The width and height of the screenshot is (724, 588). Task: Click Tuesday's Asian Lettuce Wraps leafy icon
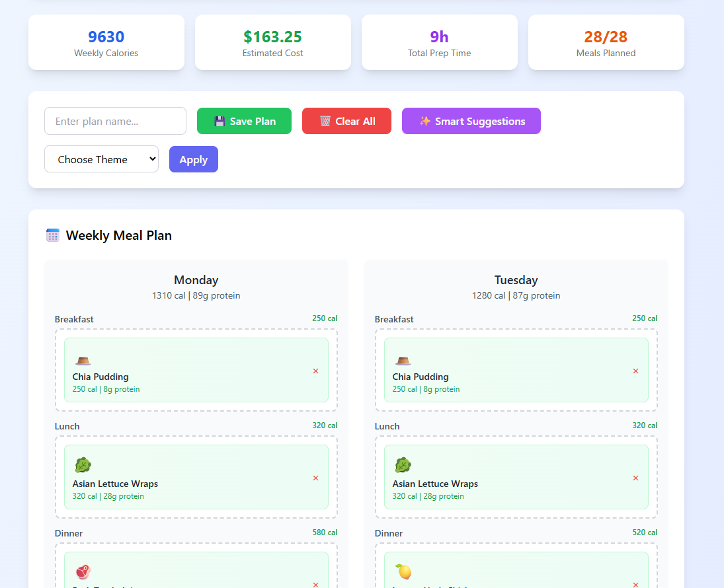coord(403,465)
